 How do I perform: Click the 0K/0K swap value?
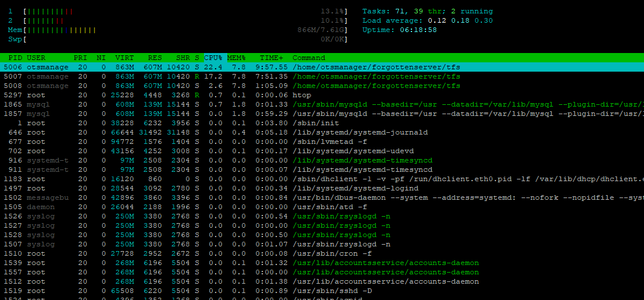(332, 40)
